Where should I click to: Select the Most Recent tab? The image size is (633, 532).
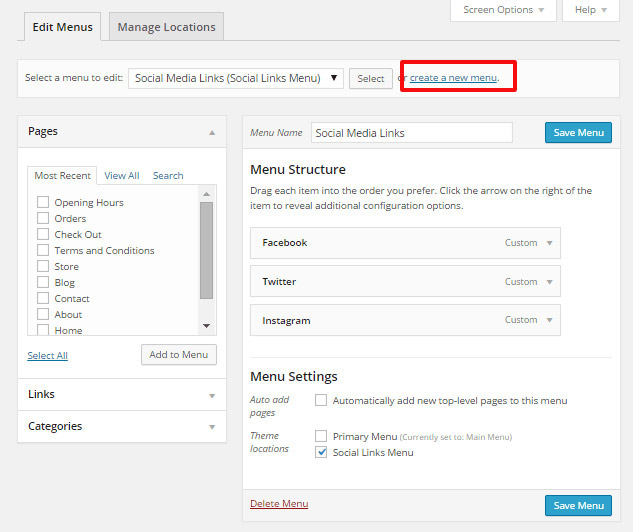click(62, 176)
